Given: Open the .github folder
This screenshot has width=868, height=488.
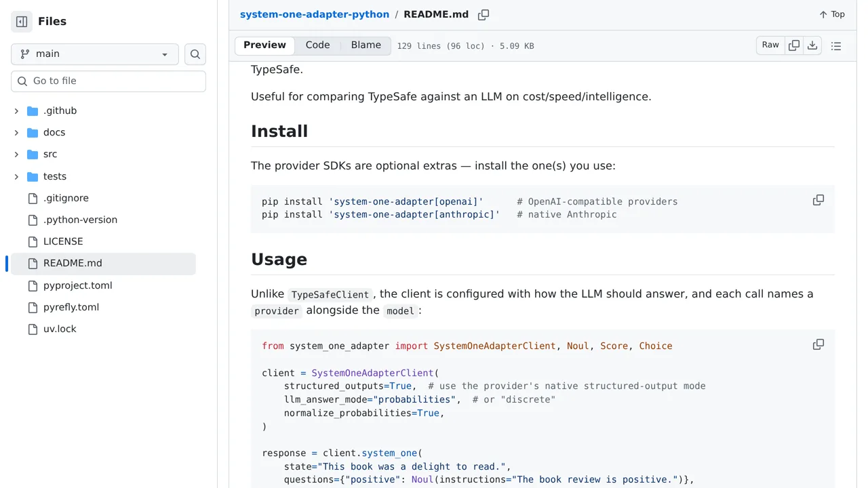Looking at the screenshot, I should [60, 111].
